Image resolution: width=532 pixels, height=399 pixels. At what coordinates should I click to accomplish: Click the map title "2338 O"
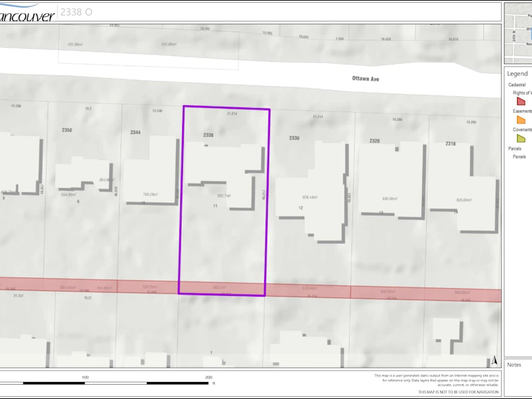(76, 12)
